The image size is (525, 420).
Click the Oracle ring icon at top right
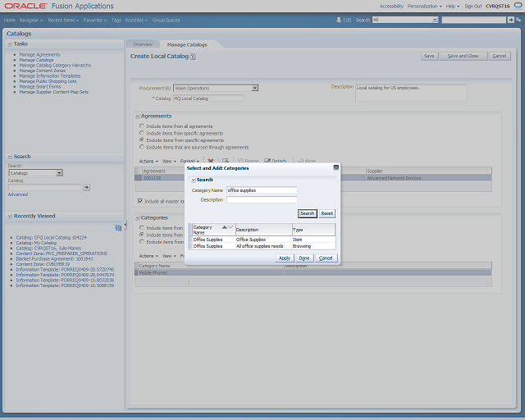click(x=518, y=6)
